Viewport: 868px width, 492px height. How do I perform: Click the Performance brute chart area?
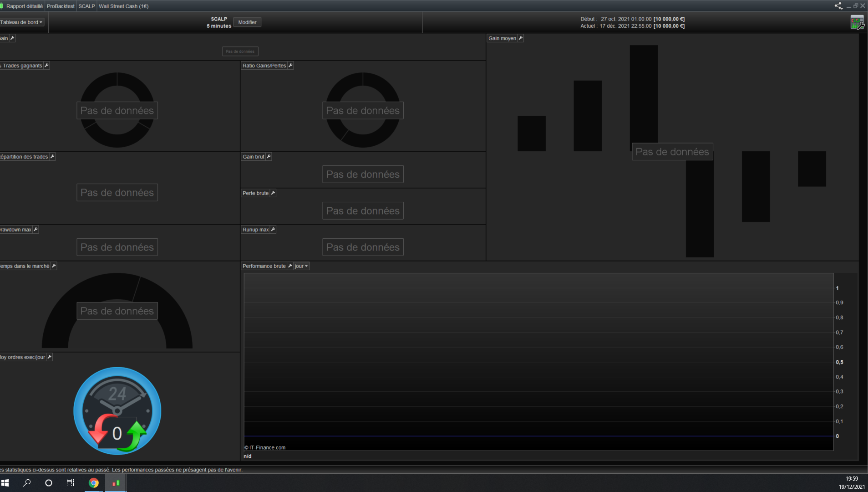[x=538, y=362]
